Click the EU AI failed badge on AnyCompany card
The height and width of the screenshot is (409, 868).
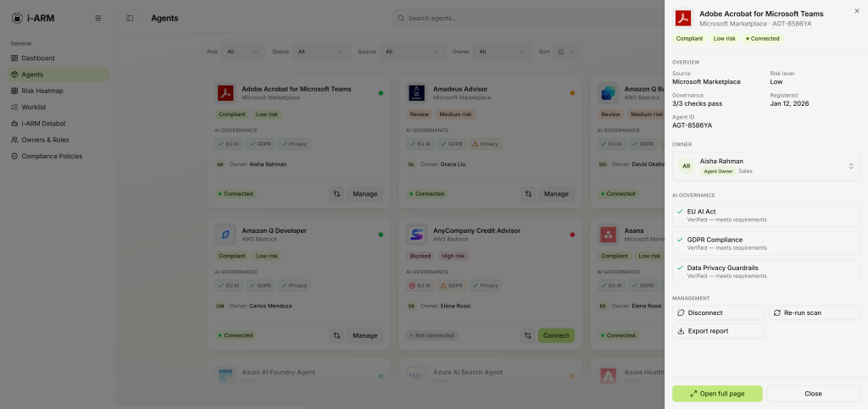pos(420,285)
